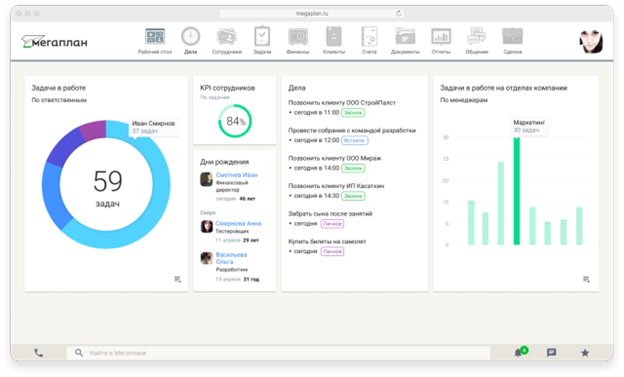Image resolution: width=624 pixels, height=377 pixels.
Task: Select the highlighted Маркетинг bar in chart
Action: 517,191
